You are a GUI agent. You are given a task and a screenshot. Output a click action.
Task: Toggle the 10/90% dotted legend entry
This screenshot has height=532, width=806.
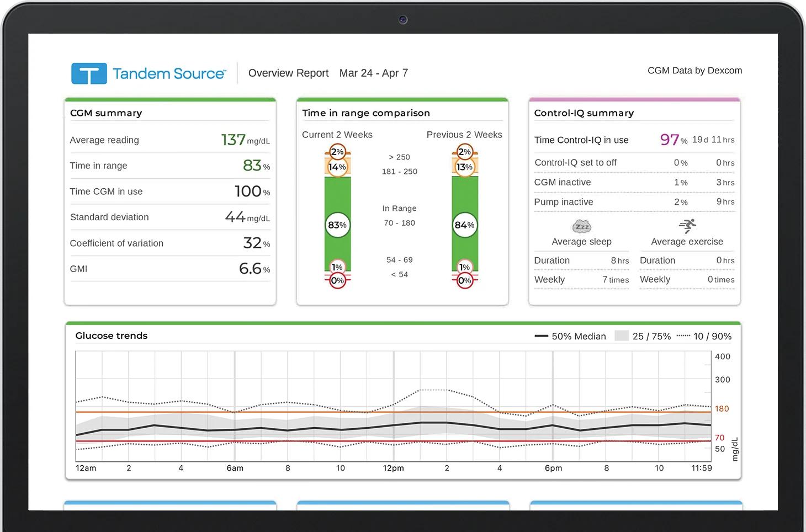click(705, 336)
